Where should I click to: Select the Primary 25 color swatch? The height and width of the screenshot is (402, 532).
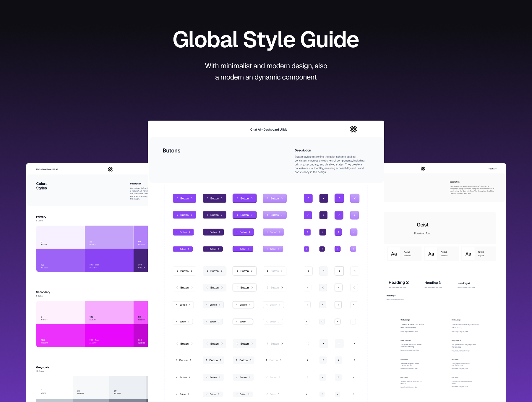pos(109,237)
